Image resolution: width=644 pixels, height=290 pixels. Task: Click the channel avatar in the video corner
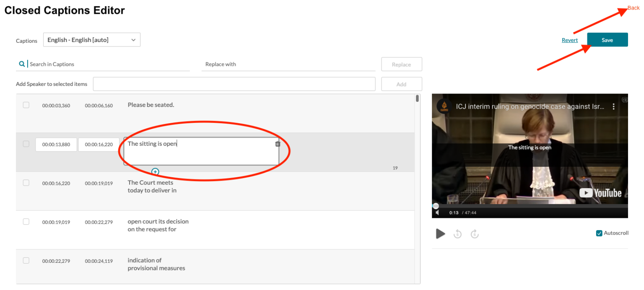pyautogui.click(x=443, y=106)
